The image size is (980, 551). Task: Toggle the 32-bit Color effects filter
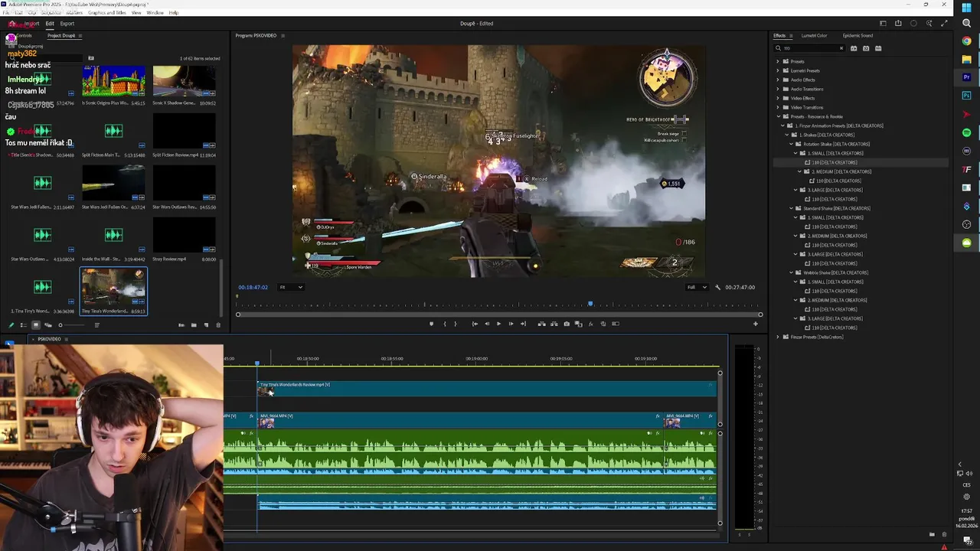point(866,48)
